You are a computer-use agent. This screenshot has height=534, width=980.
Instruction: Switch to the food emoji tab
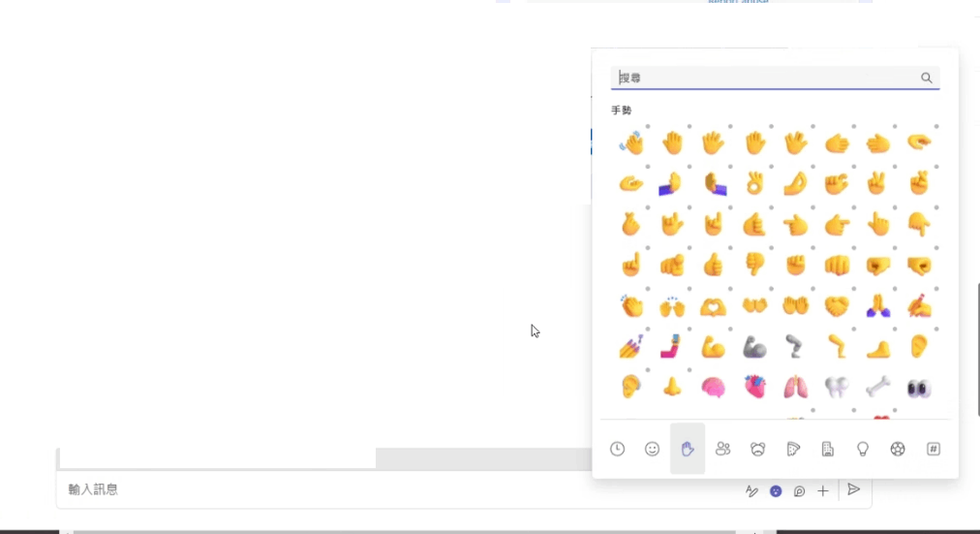tap(793, 449)
